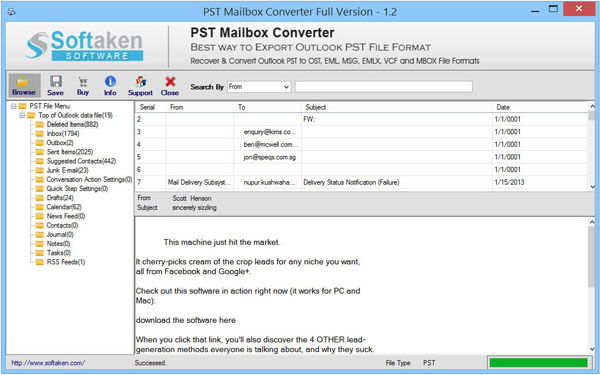
Task: Select the row with subject FW:
Action: (x=362, y=119)
